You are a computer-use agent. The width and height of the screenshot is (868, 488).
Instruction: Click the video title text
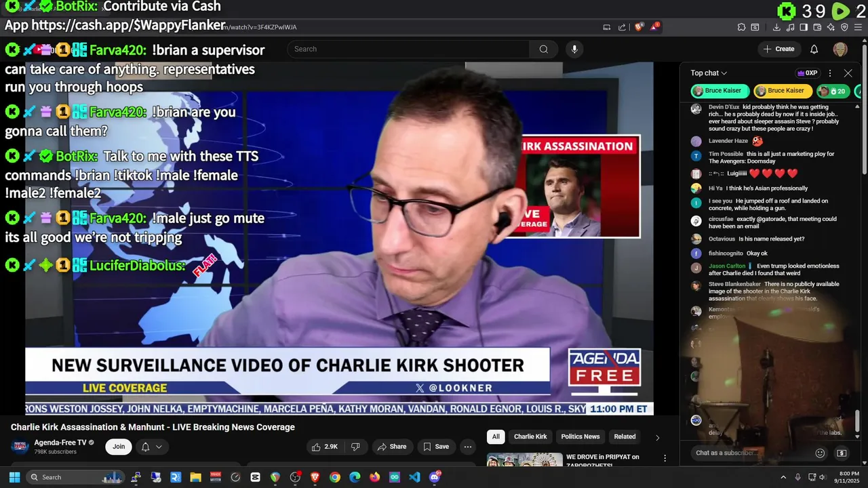153,427
